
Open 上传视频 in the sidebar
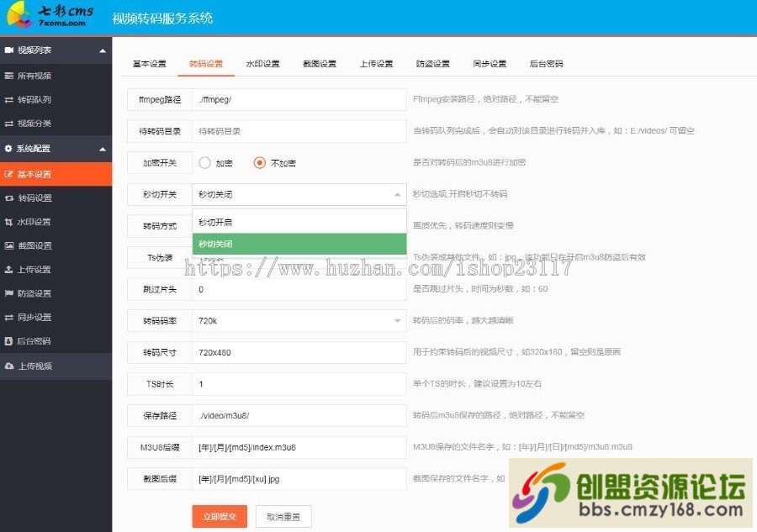point(56,366)
